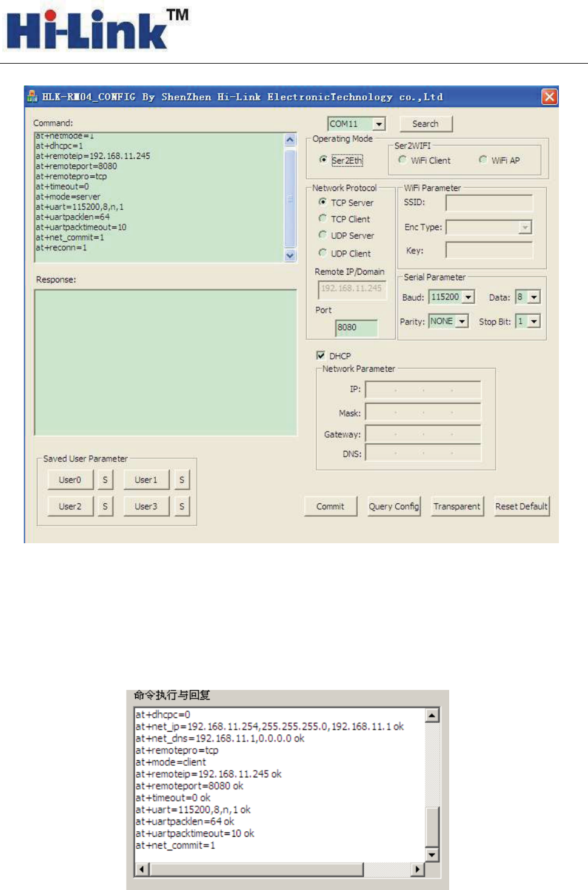Click the Gateway address field
The width and height of the screenshot is (588, 890).
pos(423,434)
